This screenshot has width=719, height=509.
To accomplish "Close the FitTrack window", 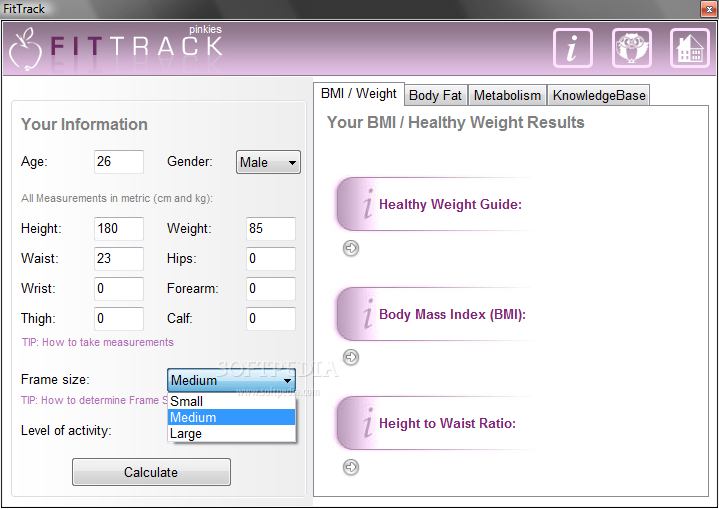I will point(708,9).
